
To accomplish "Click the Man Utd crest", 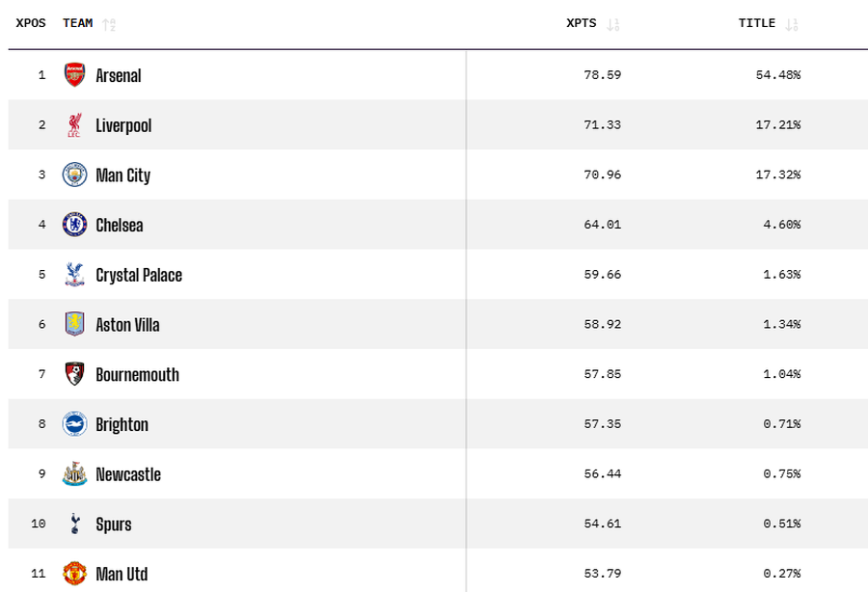I will tap(74, 574).
